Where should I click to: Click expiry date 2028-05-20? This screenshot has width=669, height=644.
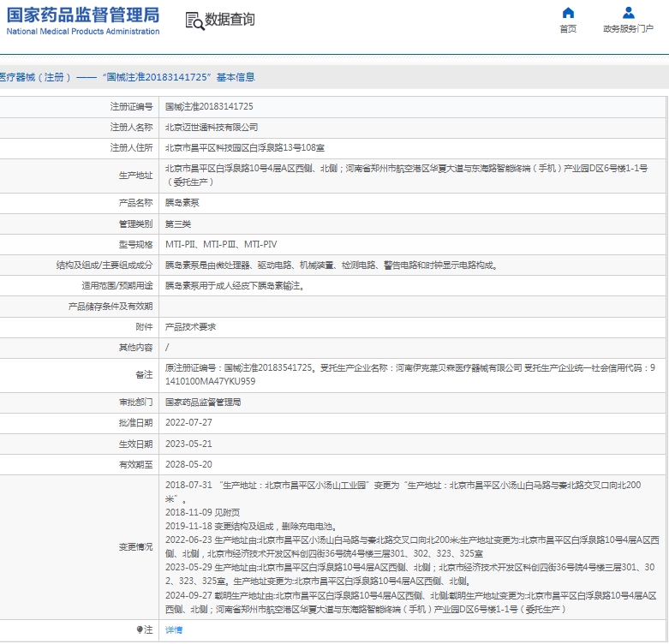[188, 464]
